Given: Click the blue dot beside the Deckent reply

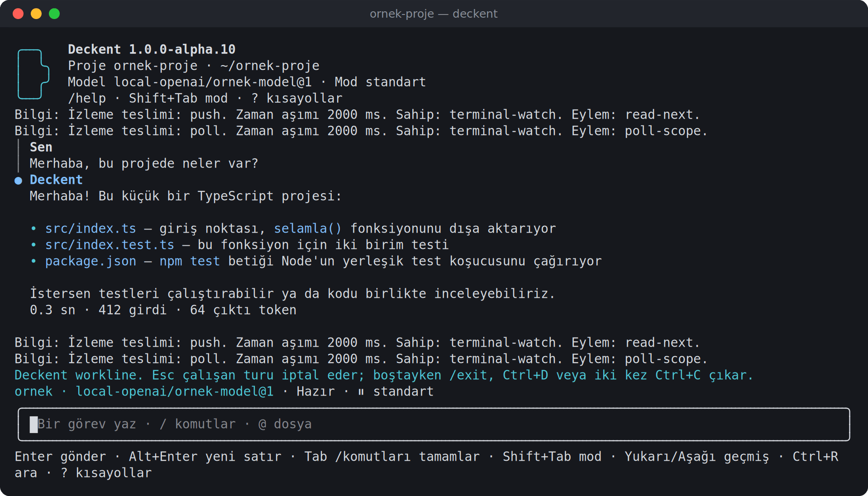Looking at the screenshot, I should [x=18, y=181].
